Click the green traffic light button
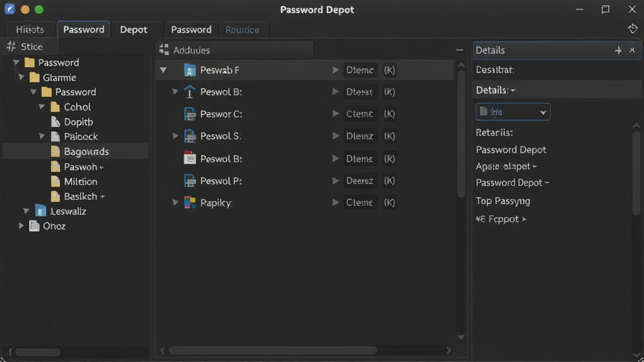The height and width of the screenshot is (362, 644). 39,9
